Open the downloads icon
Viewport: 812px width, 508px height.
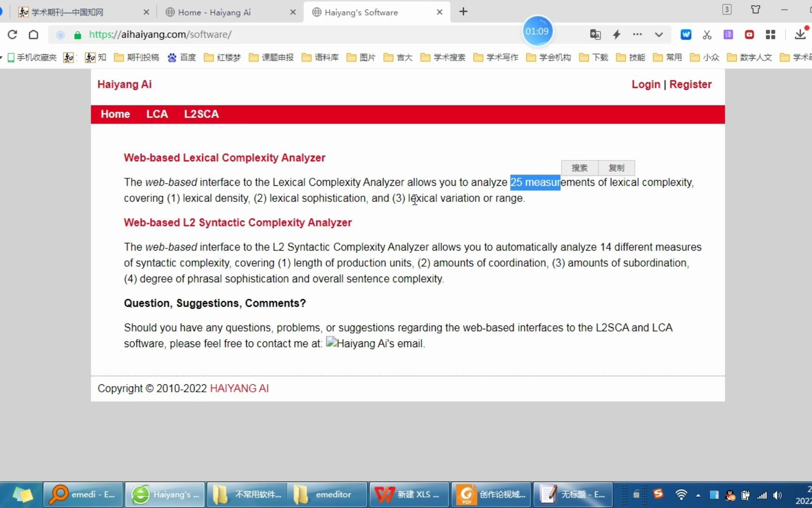[800, 34]
